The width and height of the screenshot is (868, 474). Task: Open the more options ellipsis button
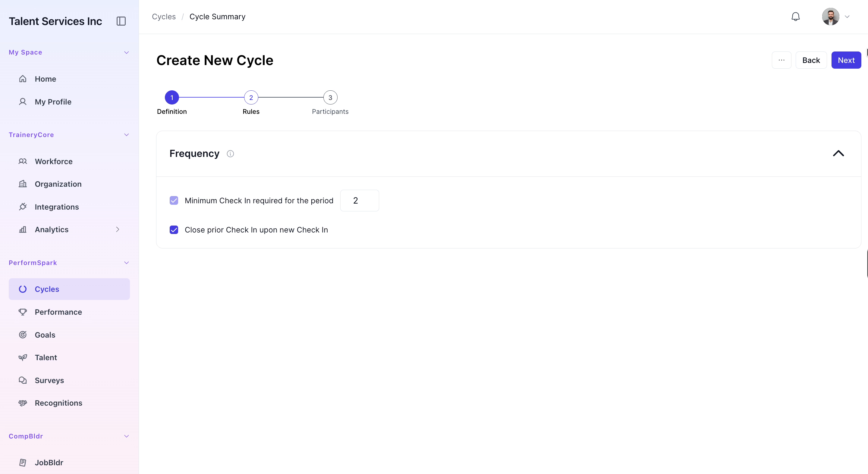(782, 60)
